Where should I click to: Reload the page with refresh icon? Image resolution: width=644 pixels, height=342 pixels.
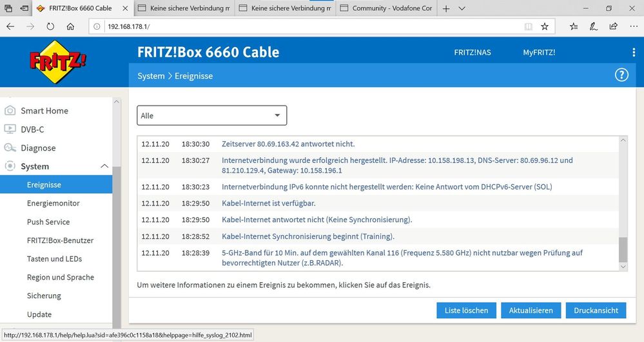pos(50,26)
